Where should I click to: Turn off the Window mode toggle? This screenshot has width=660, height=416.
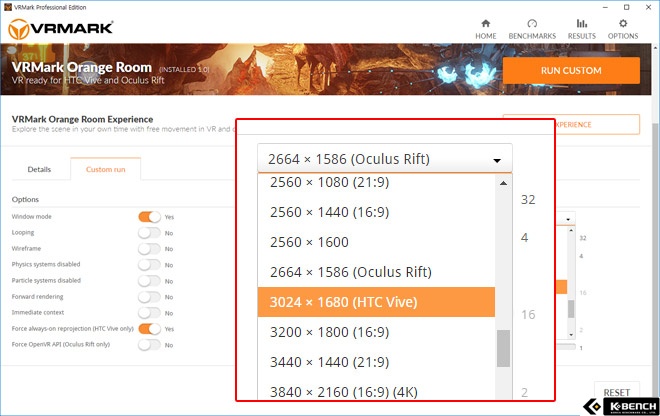coord(149,217)
